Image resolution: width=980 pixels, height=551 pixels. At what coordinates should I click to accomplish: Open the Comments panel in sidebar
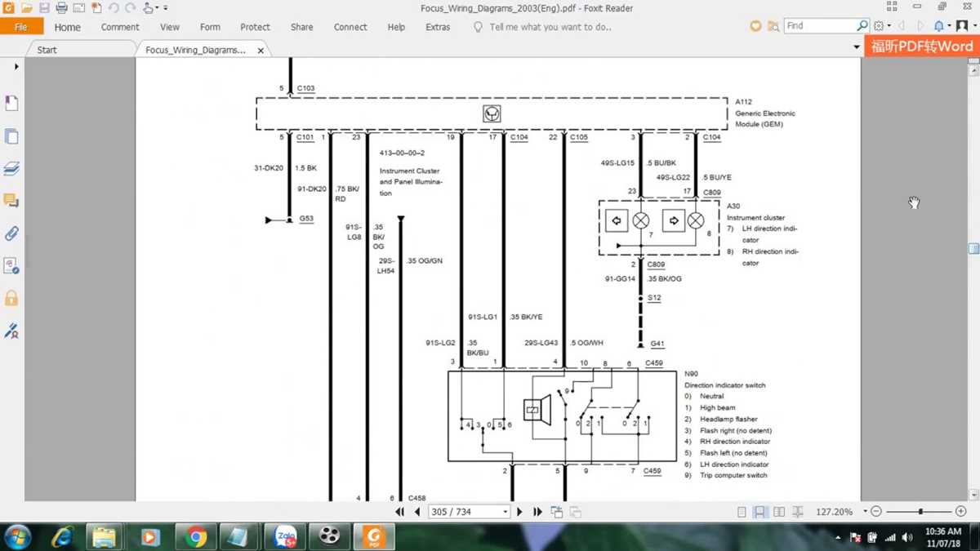pos(11,201)
